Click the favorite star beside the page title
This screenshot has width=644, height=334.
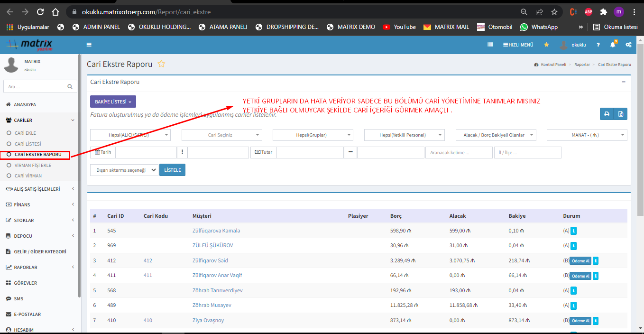(161, 64)
